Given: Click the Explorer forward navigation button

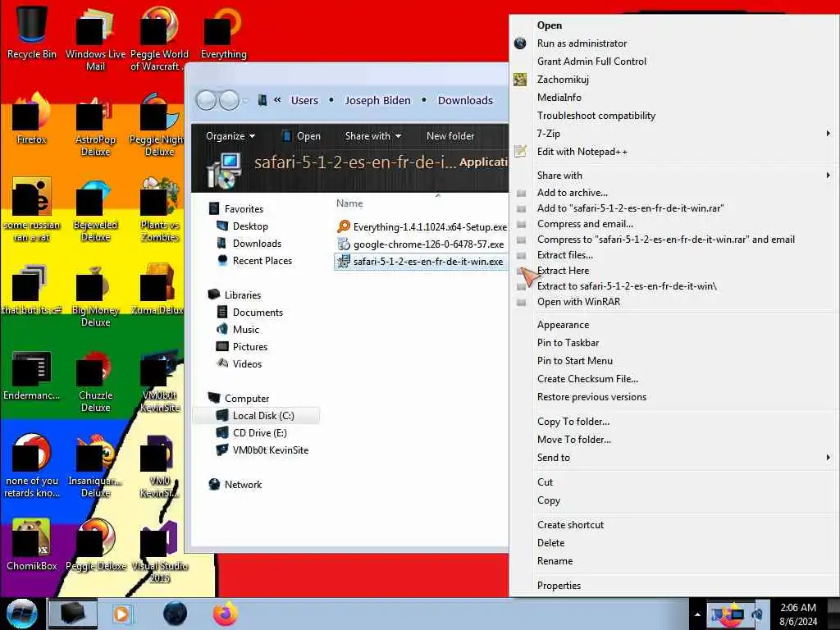Looking at the screenshot, I should point(230,100).
